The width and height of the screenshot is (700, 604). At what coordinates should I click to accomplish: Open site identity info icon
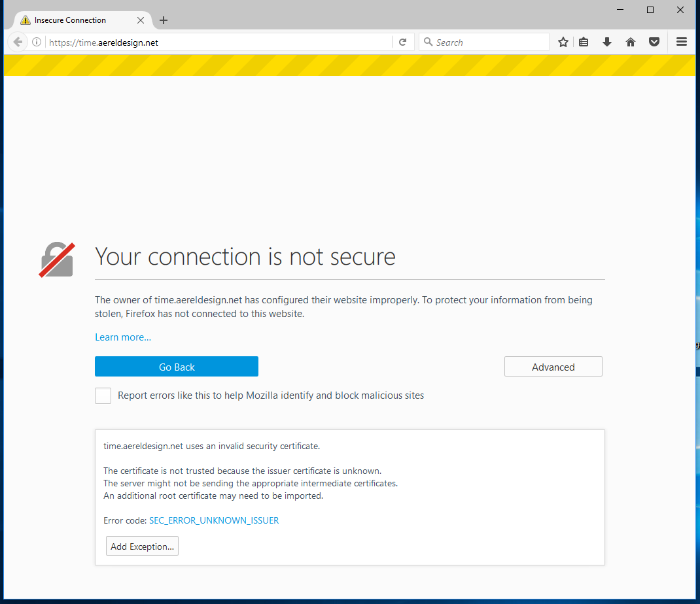pyautogui.click(x=37, y=42)
